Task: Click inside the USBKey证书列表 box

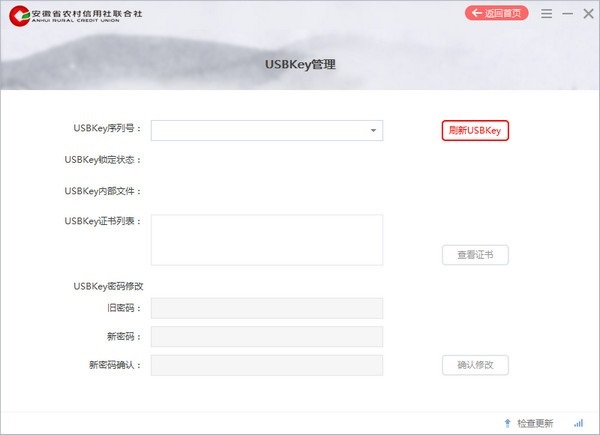Action: 266,240
